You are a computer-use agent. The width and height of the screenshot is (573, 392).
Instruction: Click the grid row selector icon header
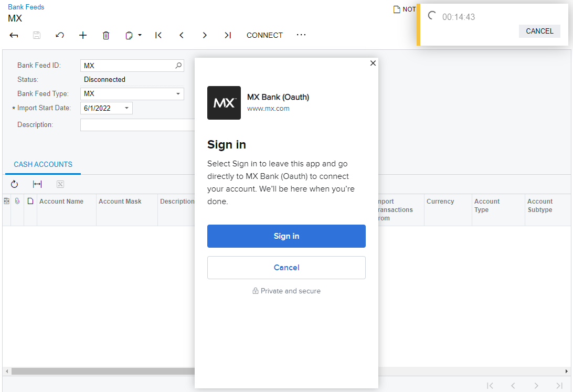[7, 201]
